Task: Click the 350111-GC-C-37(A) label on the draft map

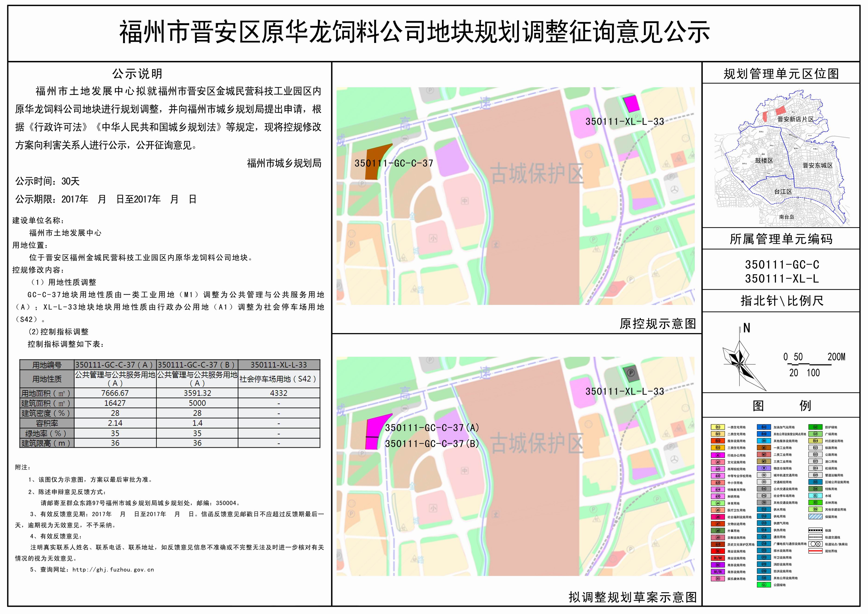Action: [x=432, y=428]
